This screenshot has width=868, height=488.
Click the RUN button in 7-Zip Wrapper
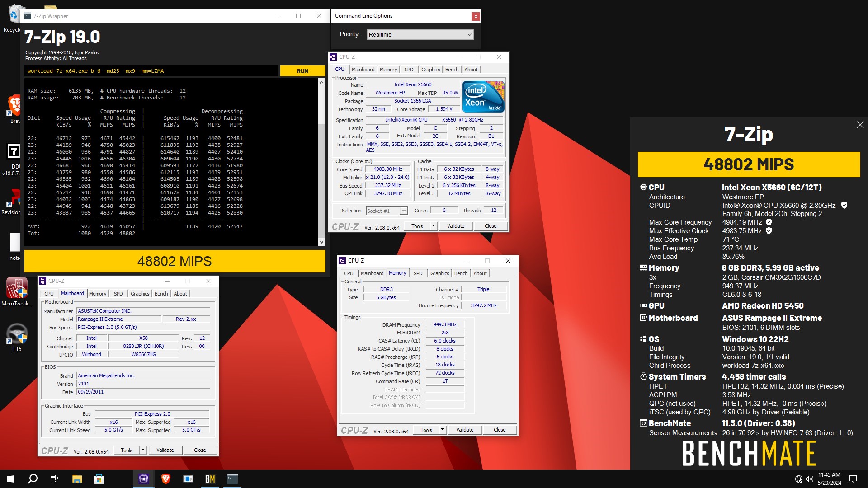pos(302,71)
